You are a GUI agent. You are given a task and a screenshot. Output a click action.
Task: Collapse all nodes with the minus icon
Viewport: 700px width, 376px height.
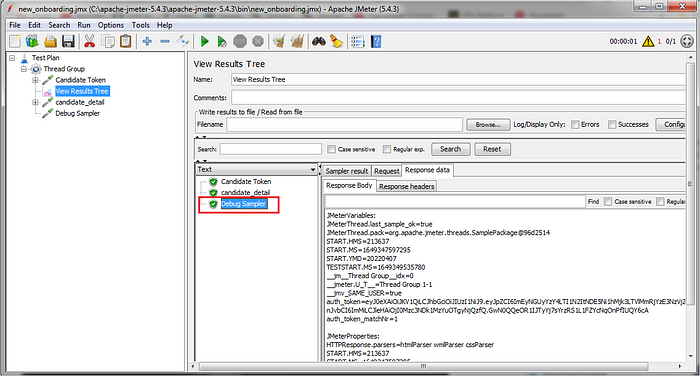(165, 42)
